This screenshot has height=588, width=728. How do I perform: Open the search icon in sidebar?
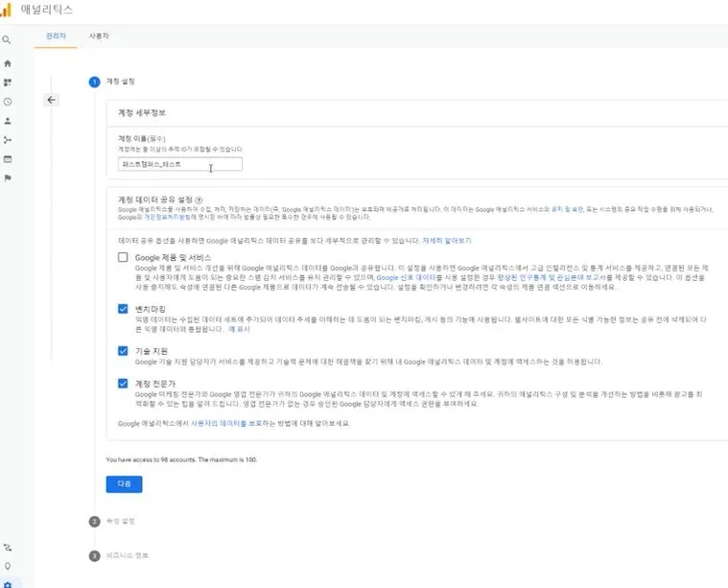[7, 40]
